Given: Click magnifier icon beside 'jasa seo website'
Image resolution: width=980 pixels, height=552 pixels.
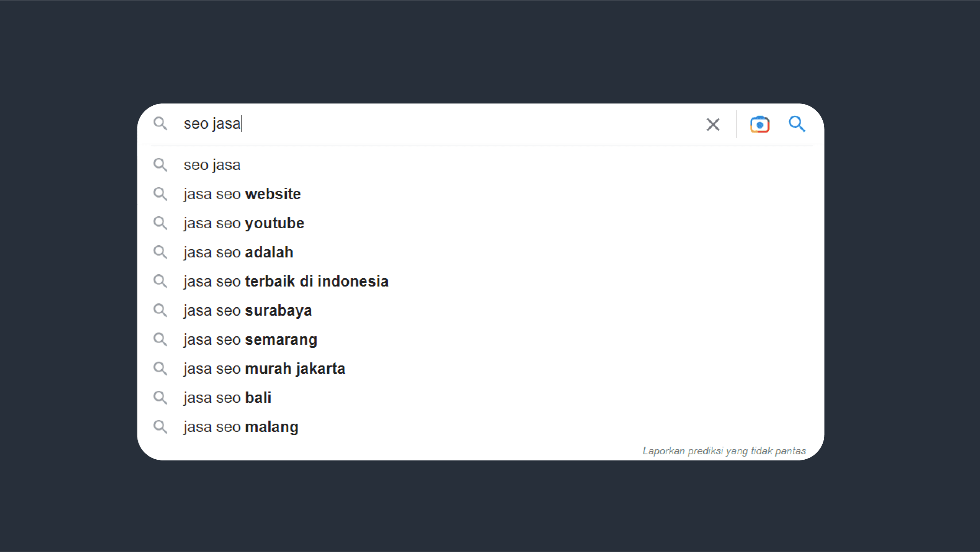Looking at the screenshot, I should click(160, 194).
